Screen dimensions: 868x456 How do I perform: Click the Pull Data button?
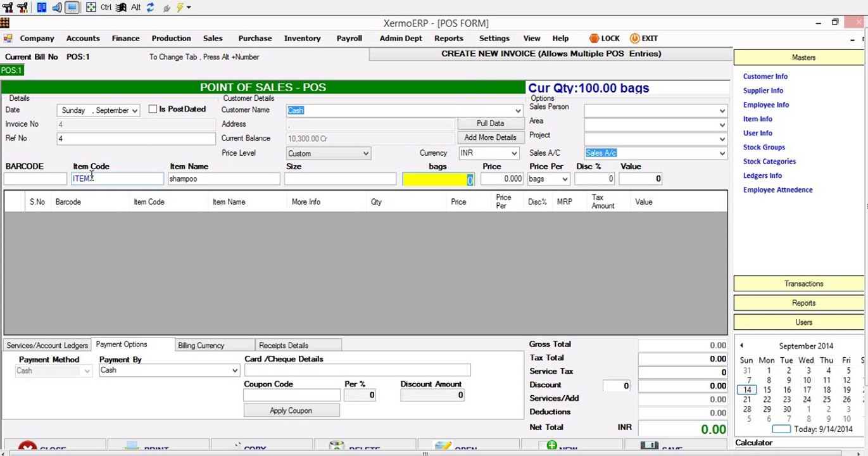[x=490, y=123]
